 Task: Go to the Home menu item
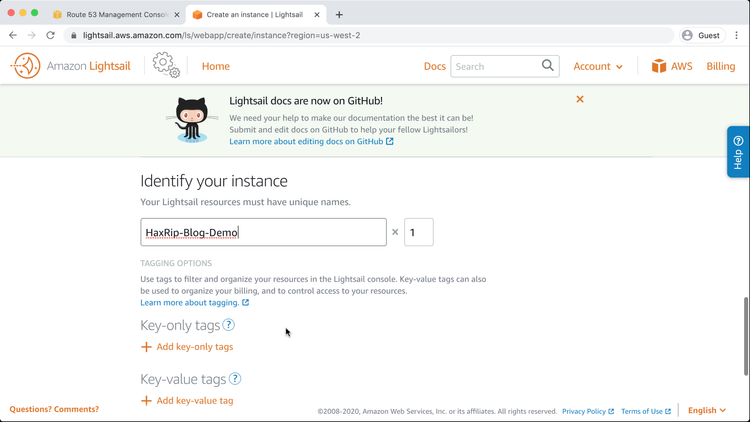point(216,66)
